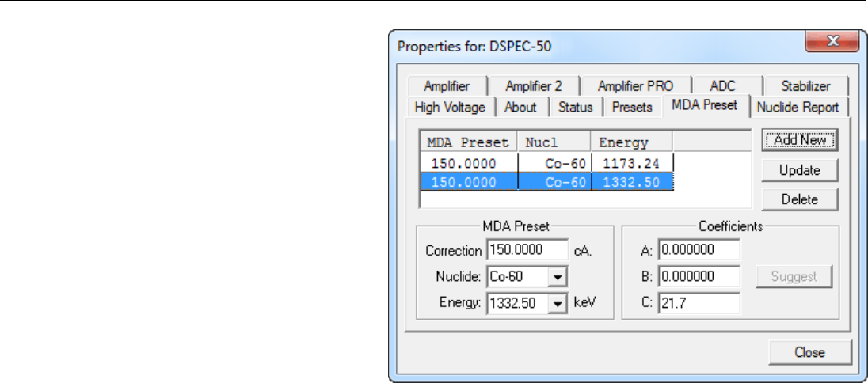Screen dimensions: 868x383
Task: Close the window with the title bar X
Action: click(x=832, y=41)
